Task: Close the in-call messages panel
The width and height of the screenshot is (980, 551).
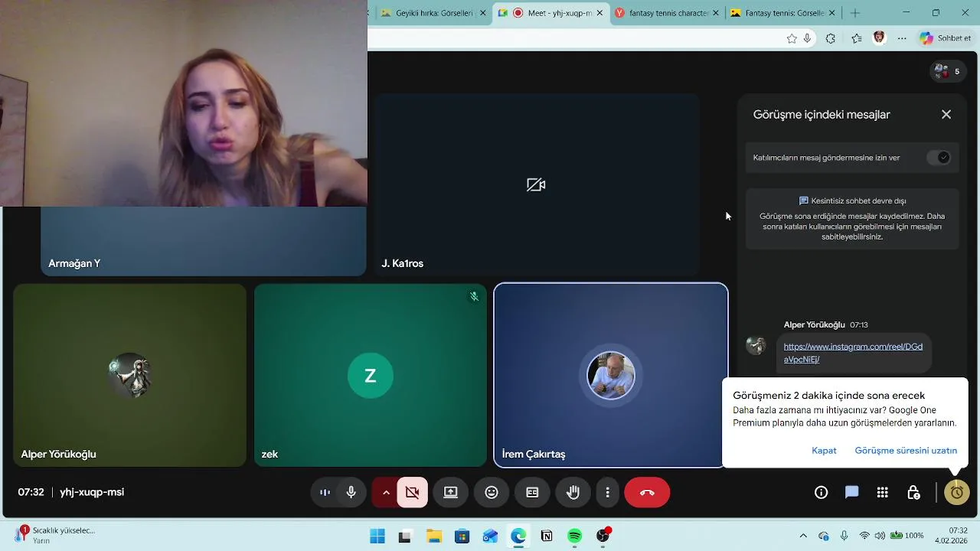Action: [946, 114]
